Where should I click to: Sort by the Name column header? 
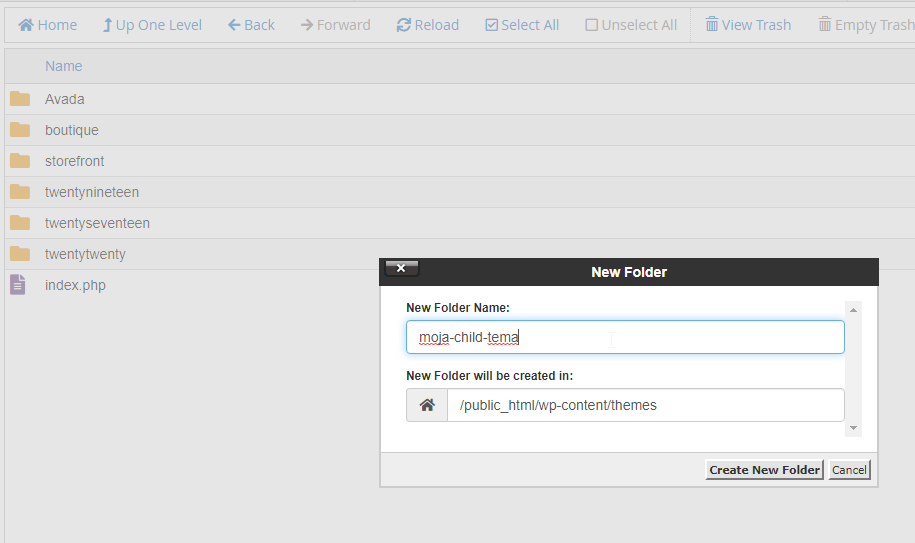[x=64, y=66]
